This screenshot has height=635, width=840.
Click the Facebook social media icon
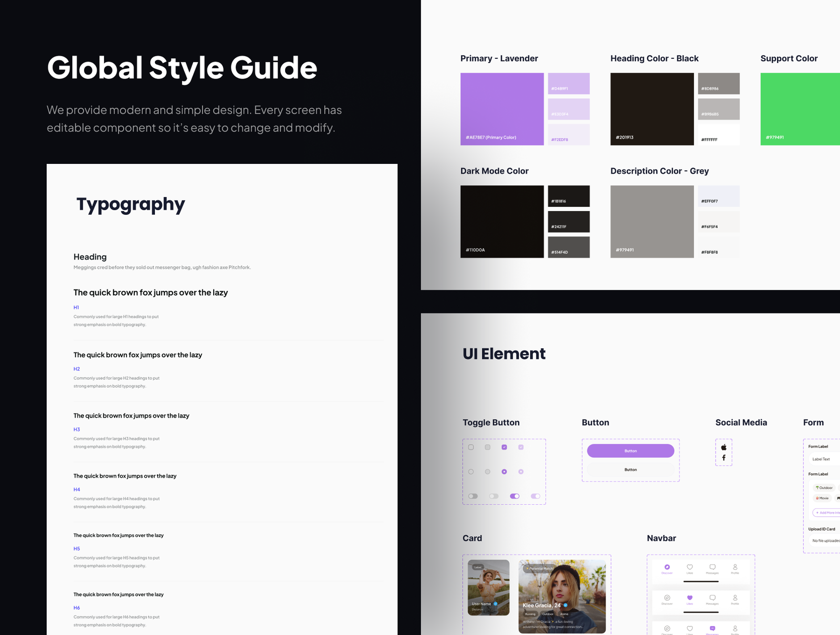coord(723,458)
